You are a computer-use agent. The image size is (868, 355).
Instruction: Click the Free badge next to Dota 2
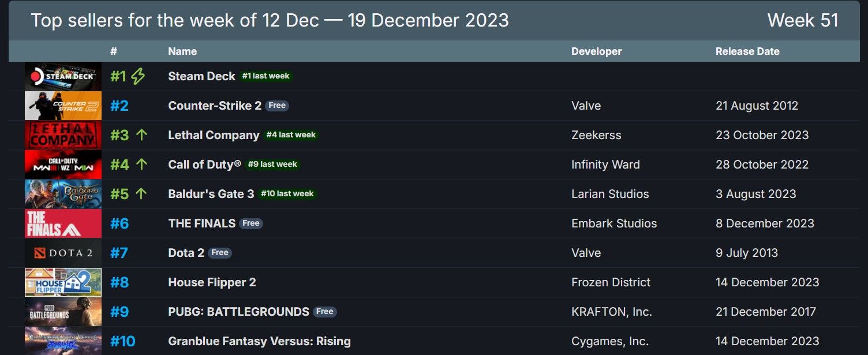(x=220, y=253)
